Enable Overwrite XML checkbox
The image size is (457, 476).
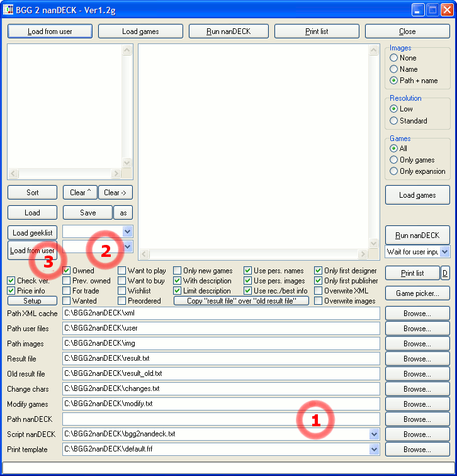[x=318, y=290]
